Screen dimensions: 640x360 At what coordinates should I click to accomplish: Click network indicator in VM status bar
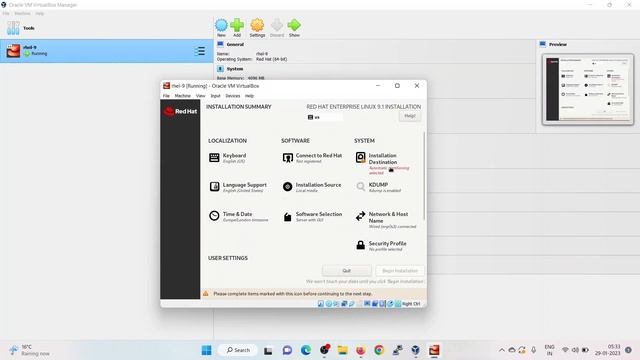[344, 304]
